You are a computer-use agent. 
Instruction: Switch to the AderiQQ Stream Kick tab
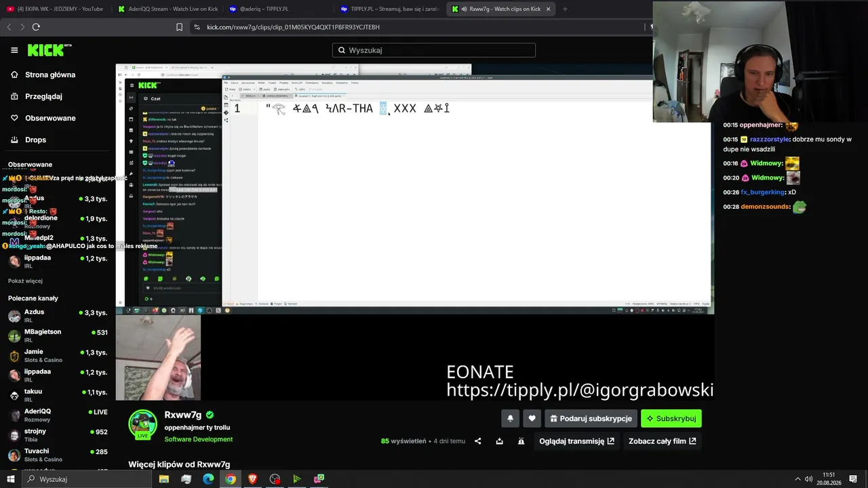(167, 9)
